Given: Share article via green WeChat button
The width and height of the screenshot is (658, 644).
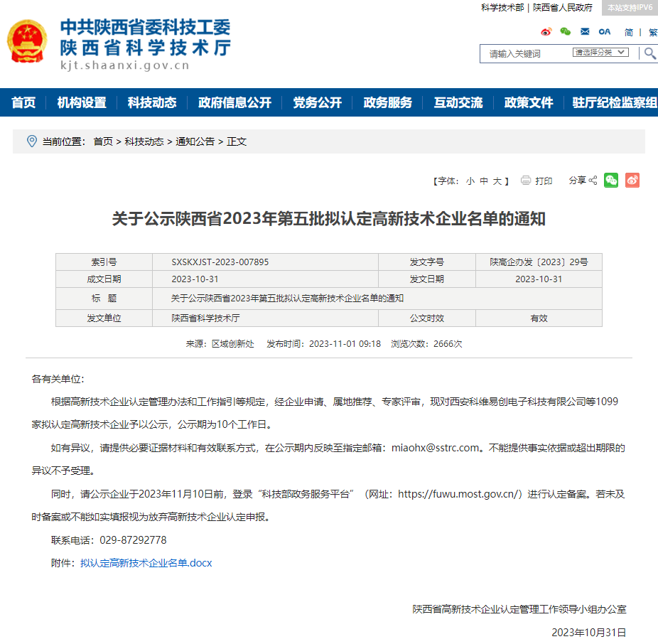Looking at the screenshot, I should (x=611, y=181).
